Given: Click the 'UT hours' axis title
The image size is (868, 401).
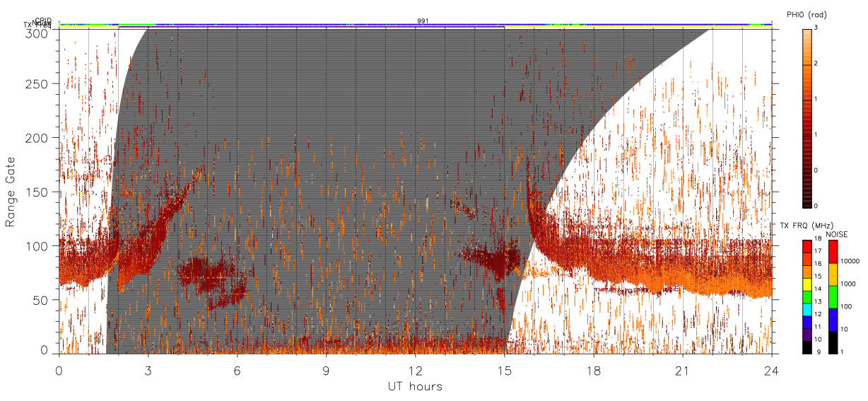Looking at the screenshot, I should pyautogui.click(x=415, y=386).
